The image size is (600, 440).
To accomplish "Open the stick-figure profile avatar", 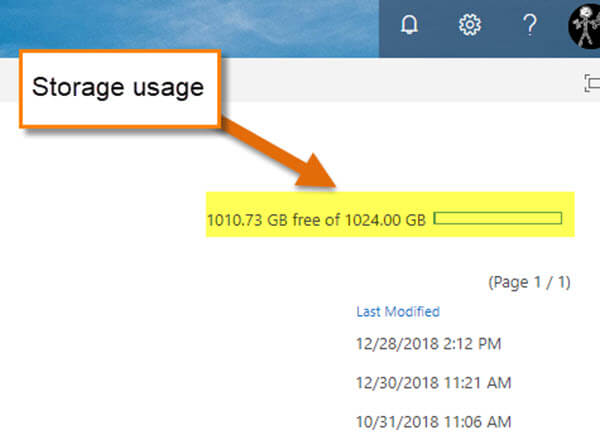I will point(584,26).
